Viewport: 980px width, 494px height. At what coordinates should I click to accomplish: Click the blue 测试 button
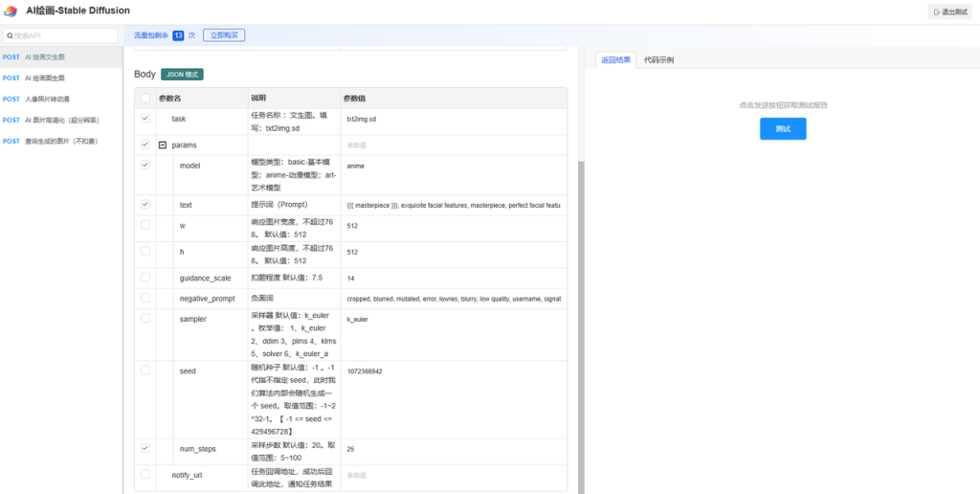click(x=783, y=129)
